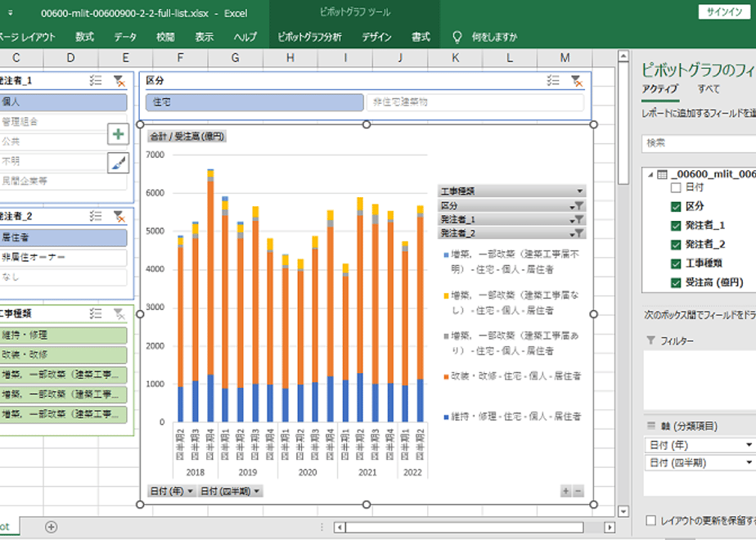This screenshot has width=756, height=540.
Task: Open 日付 (年) dropdown in axis area pane
Action: click(749, 445)
